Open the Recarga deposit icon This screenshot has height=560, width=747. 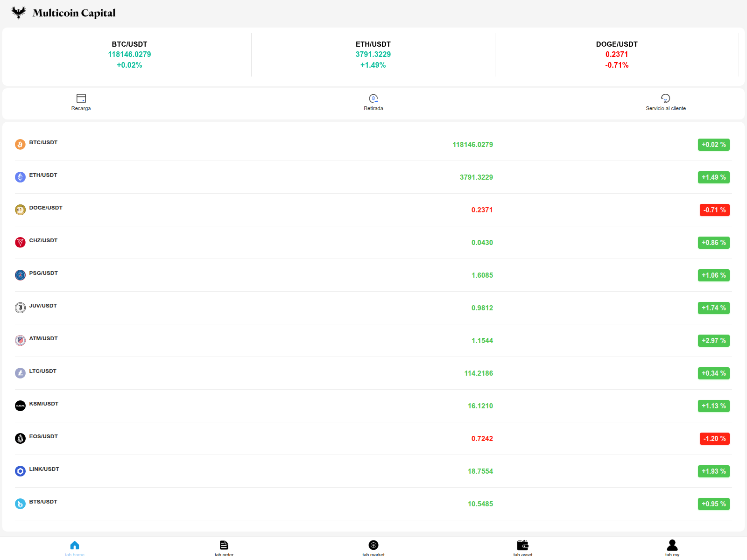coord(81,98)
